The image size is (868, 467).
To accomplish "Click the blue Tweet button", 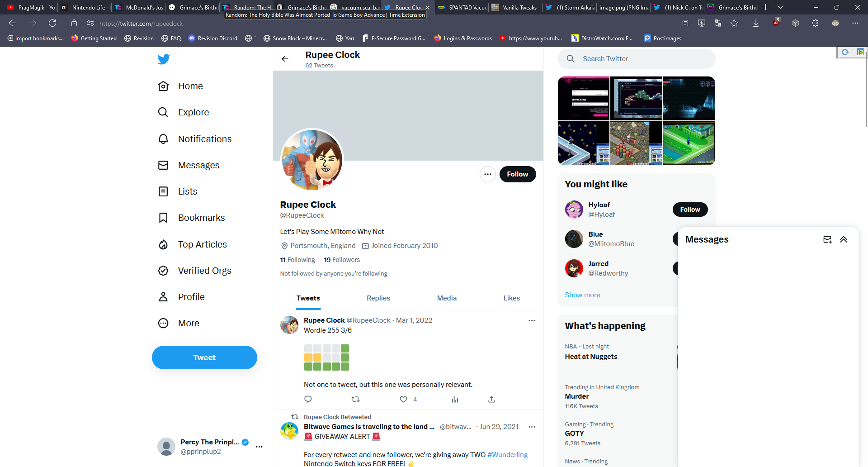I will point(204,357).
